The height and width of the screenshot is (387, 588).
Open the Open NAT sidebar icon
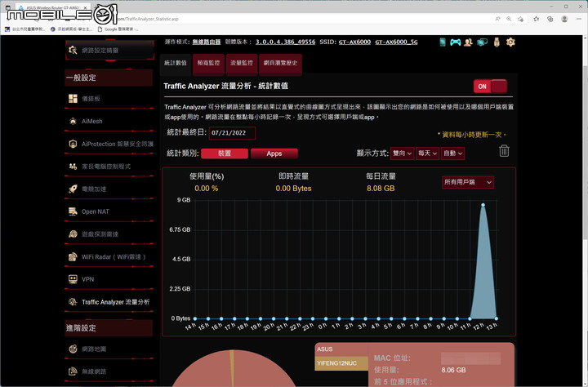[x=73, y=211]
